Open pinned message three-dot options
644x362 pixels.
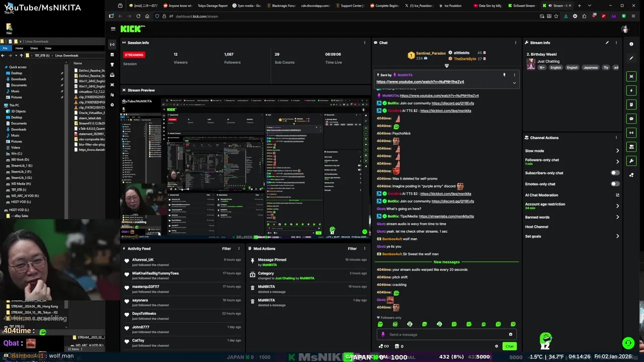[514, 75]
